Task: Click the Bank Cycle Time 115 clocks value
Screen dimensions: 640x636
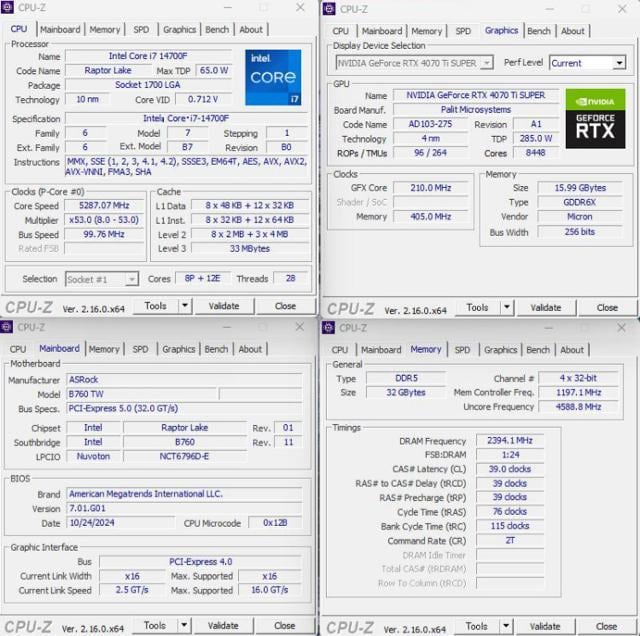Action: point(510,526)
